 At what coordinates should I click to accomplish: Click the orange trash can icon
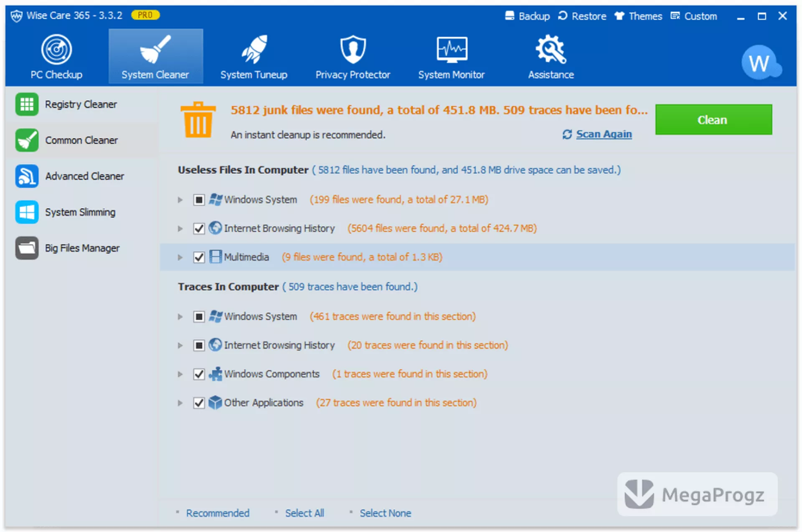click(198, 120)
